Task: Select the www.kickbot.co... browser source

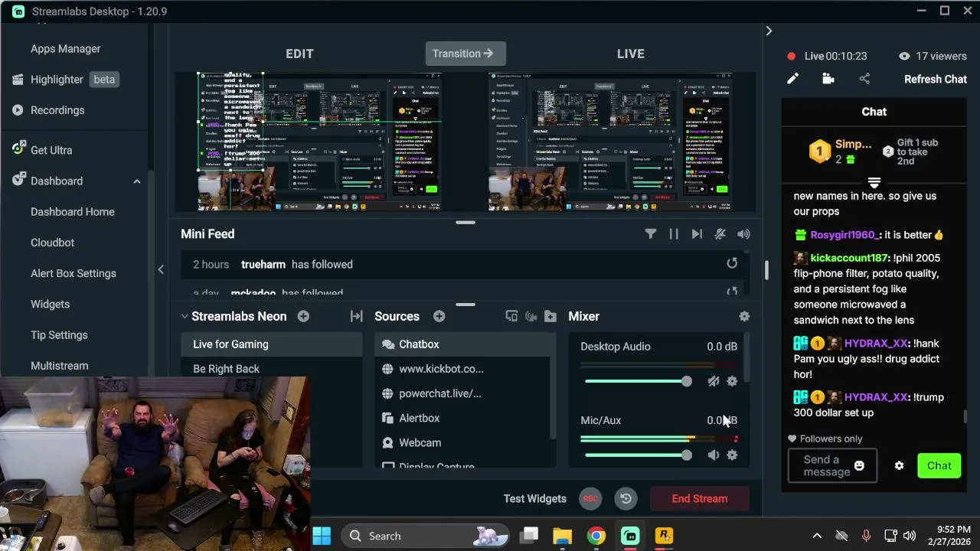Action: (x=462, y=369)
